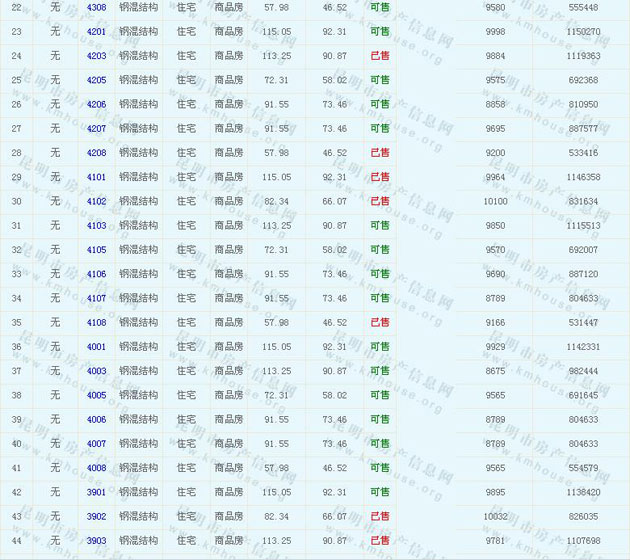
Task: Open room 4001 link
Action: pyautogui.click(x=96, y=347)
